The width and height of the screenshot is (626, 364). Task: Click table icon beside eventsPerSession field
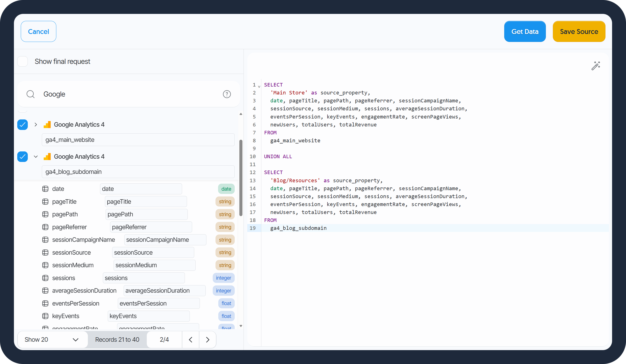pyautogui.click(x=45, y=303)
